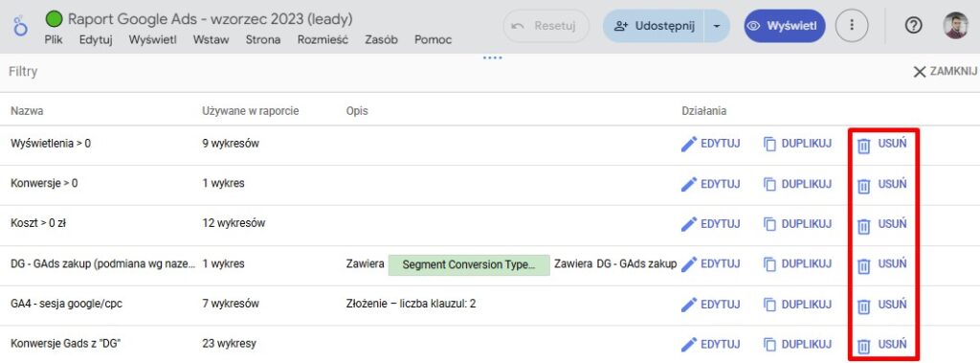Close the filters panel with ZAMKNIJ
This screenshot has height=363, width=980.
(945, 72)
